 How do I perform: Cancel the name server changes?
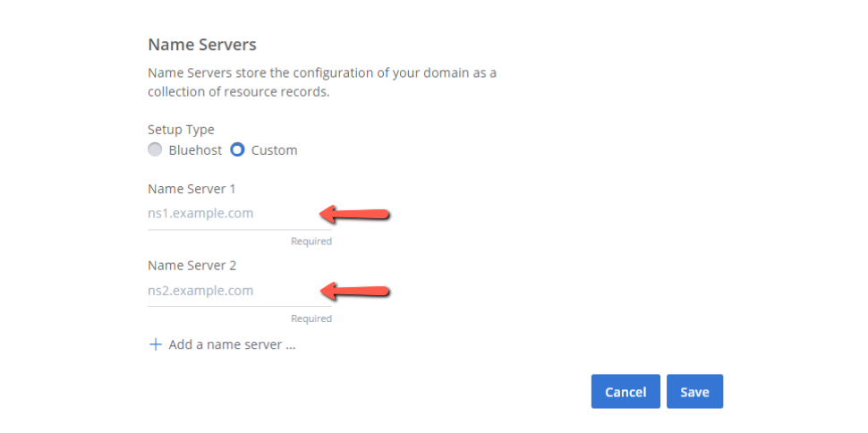click(x=625, y=392)
